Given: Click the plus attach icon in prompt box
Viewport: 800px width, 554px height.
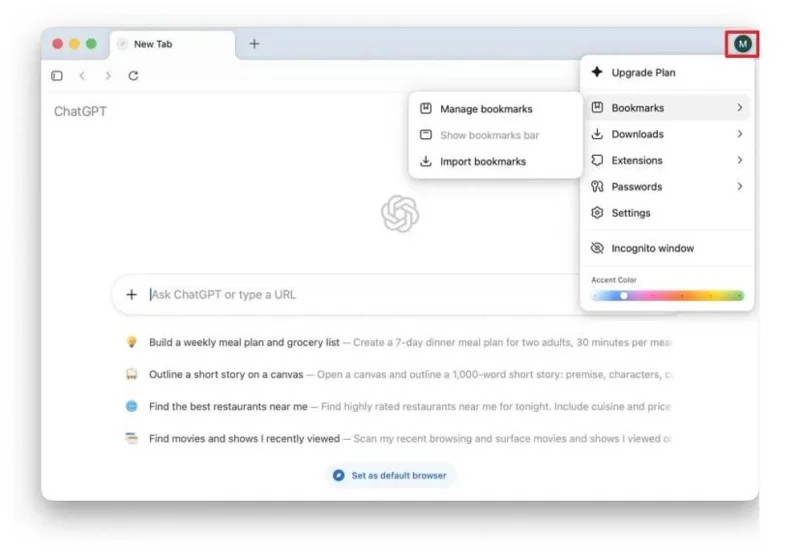Looking at the screenshot, I should (x=132, y=294).
